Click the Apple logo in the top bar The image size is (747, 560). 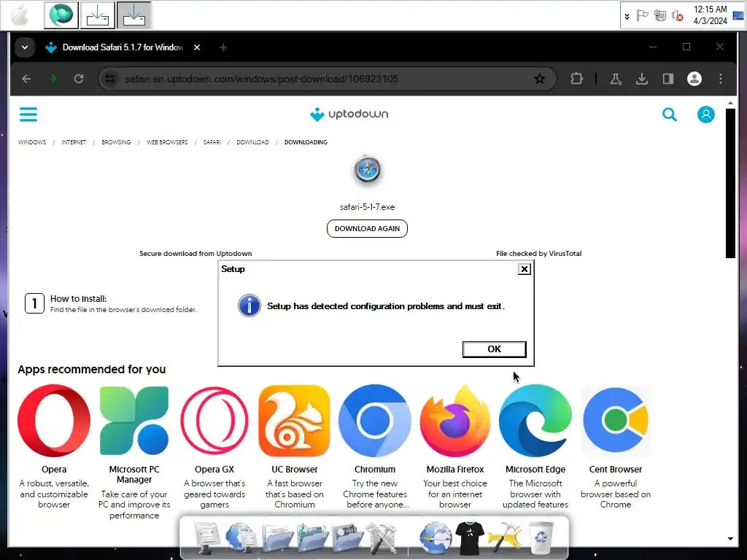20,15
